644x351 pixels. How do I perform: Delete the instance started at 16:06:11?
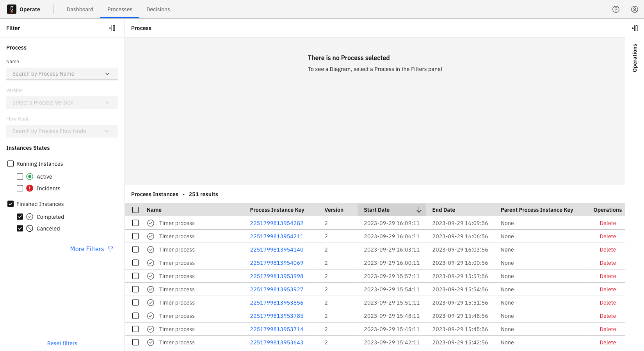tap(608, 236)
